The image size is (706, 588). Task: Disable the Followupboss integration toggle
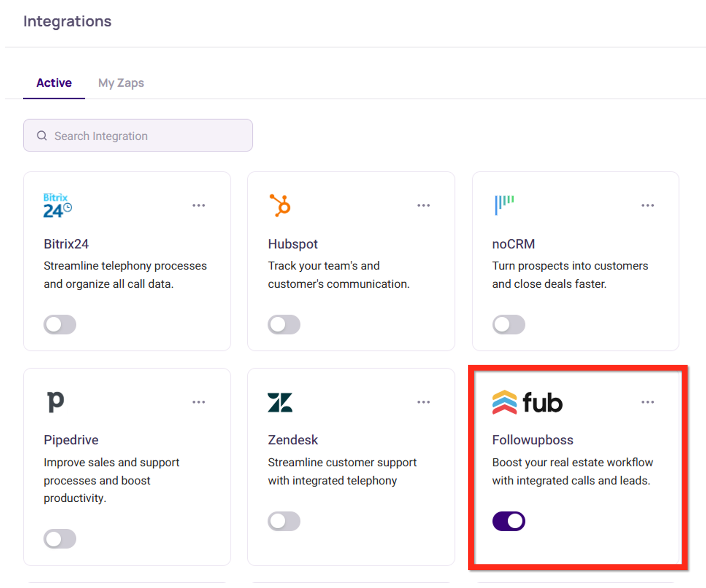click(x=509, y=521)
